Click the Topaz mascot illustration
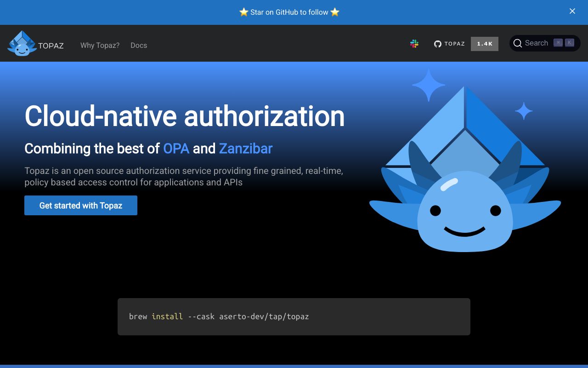Viewport: 588px width, 368px height. pos(465,161)
